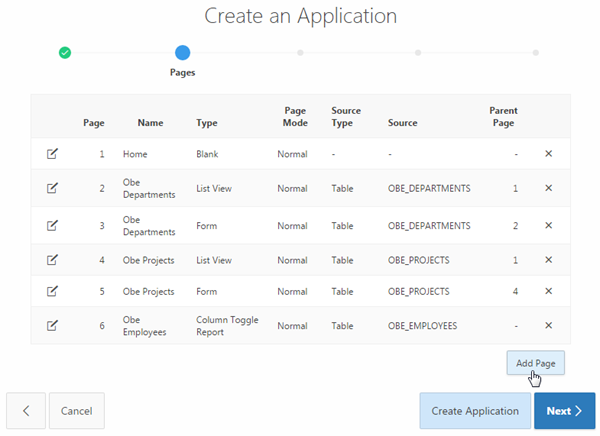Edit the Home page row
This screenshot has height=436, width=600.
pos(52,154)
